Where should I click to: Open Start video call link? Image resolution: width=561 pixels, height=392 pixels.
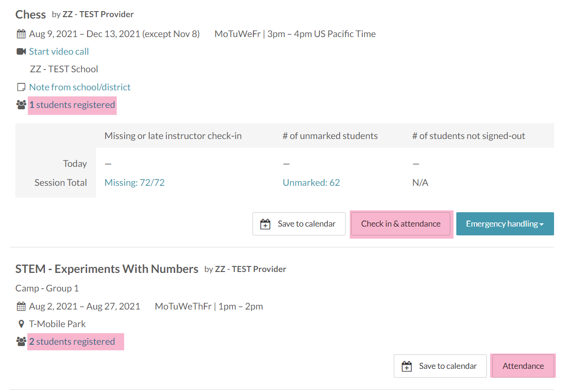point(59,51)
